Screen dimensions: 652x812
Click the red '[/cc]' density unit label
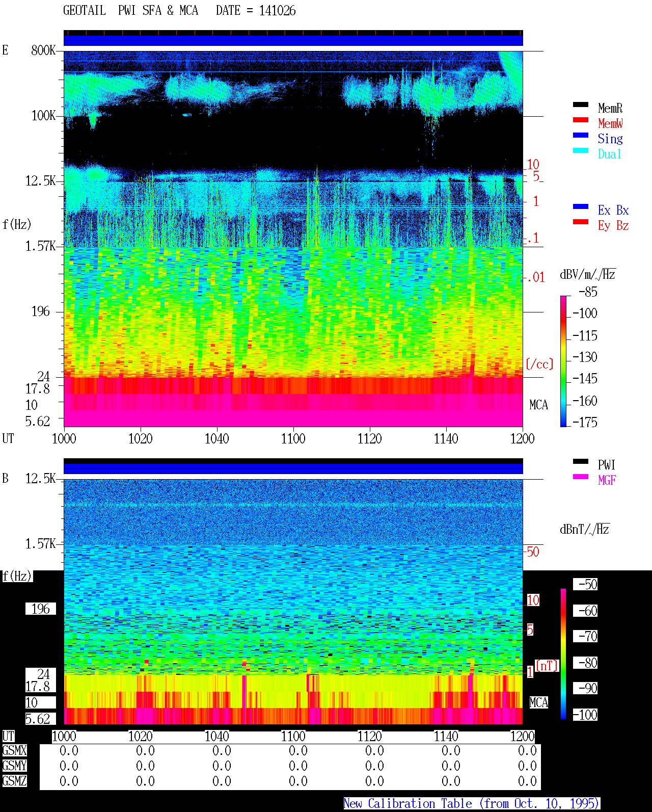[x=539, y=364]
